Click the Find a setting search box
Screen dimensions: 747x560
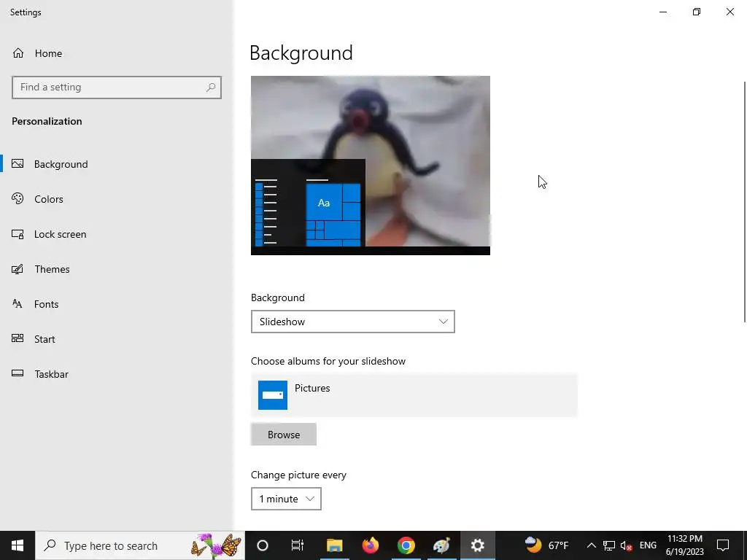tap(117, 87)
